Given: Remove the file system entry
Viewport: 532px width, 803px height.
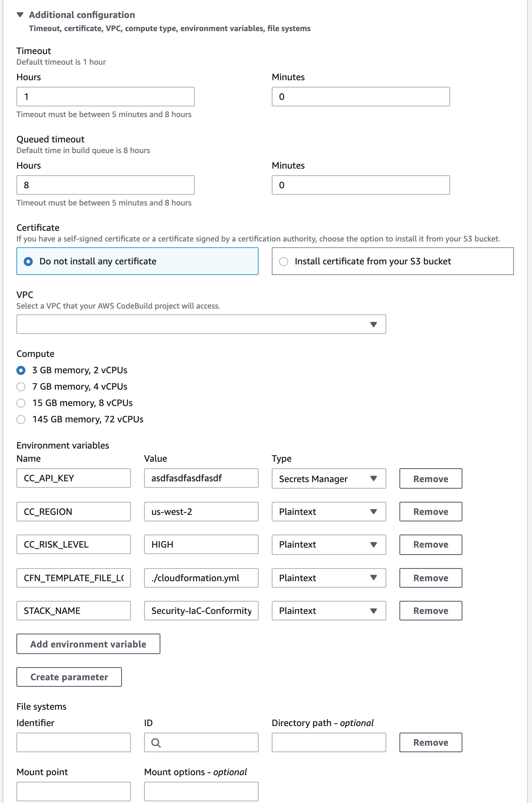Looking at the screenshot, I should tap(431, 742).
